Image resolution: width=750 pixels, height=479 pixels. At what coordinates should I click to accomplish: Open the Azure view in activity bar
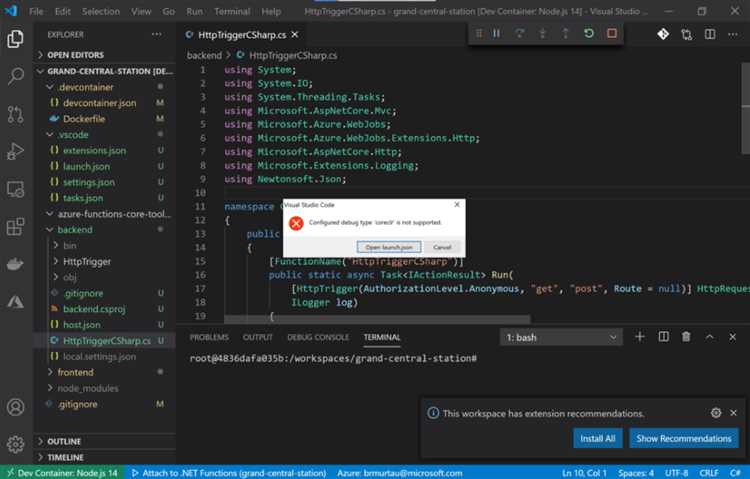[x=15, y=301]
